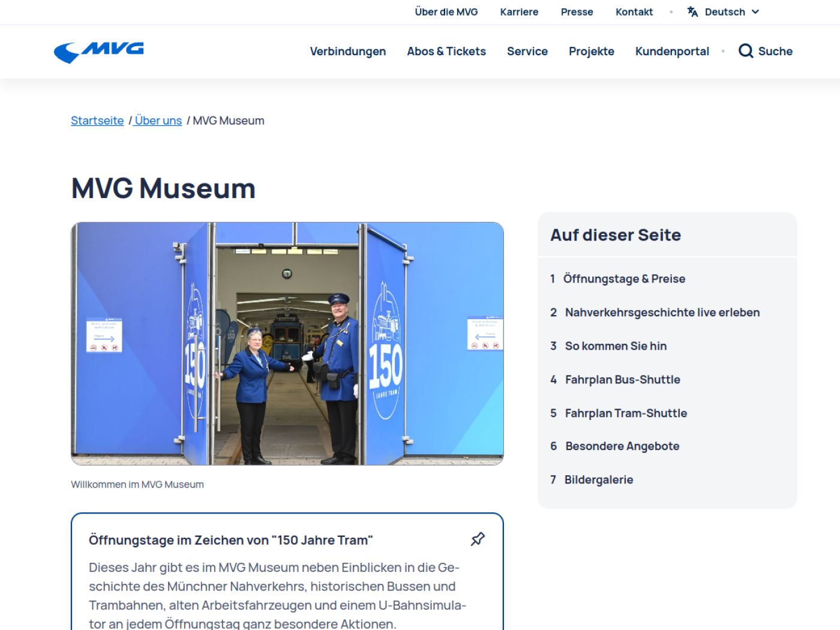This screenshot has height=630, width=840.
Task: Click the MVG Museum breadcrumb text
Action: (229, 121)
